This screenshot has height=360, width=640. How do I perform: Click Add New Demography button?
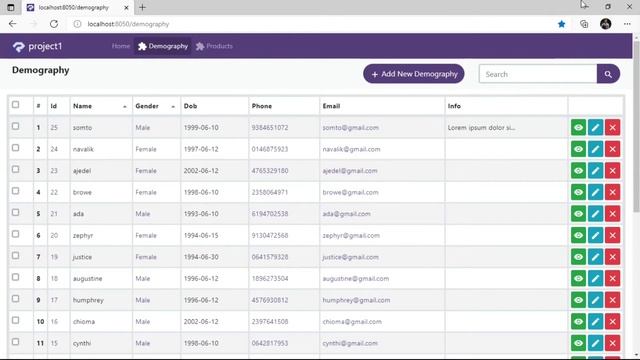414,74
